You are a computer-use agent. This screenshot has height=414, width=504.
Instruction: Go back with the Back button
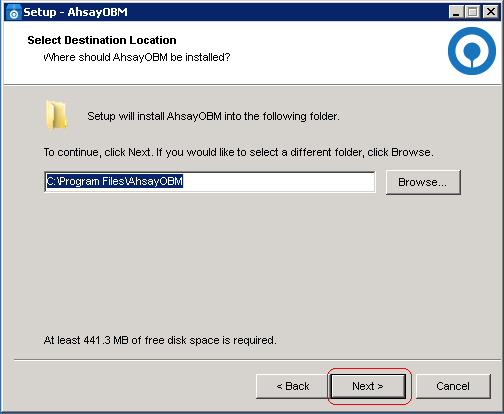click(293, 386)
